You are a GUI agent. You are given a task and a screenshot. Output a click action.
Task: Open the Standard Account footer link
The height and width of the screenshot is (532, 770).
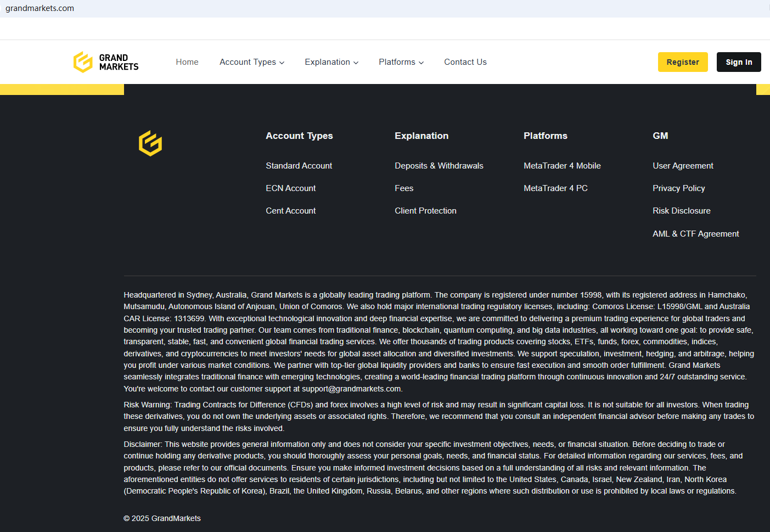(299, 166)
